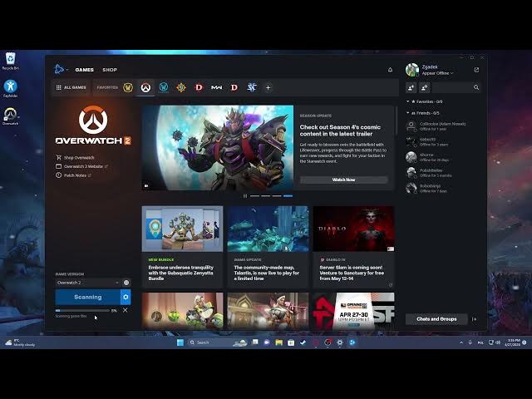Viewport: 532px width, 399px height.
Task: Open the Overwatch desktop shortcut
Action: (x=11, y=116)
